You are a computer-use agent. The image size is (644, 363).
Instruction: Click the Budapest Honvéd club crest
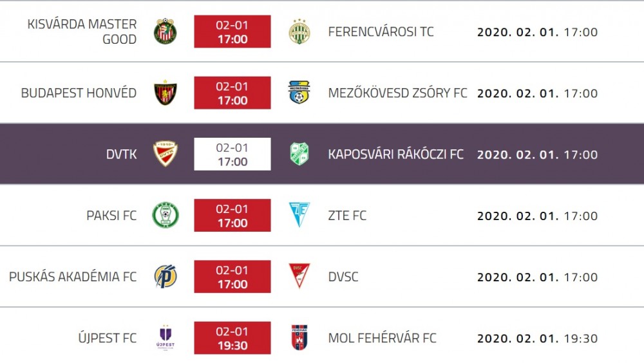click(x=165, y=93)
